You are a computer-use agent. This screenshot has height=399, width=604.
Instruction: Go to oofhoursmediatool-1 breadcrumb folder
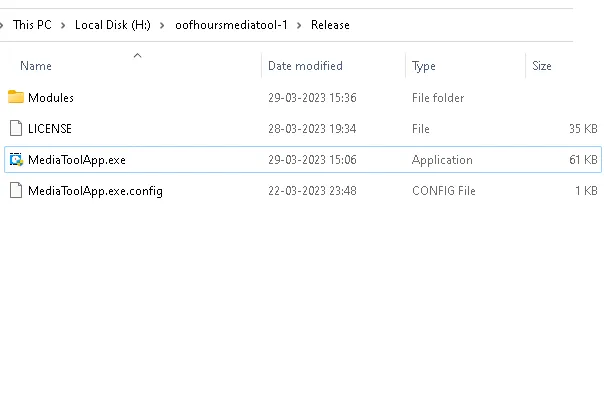(x=231, y=25)
